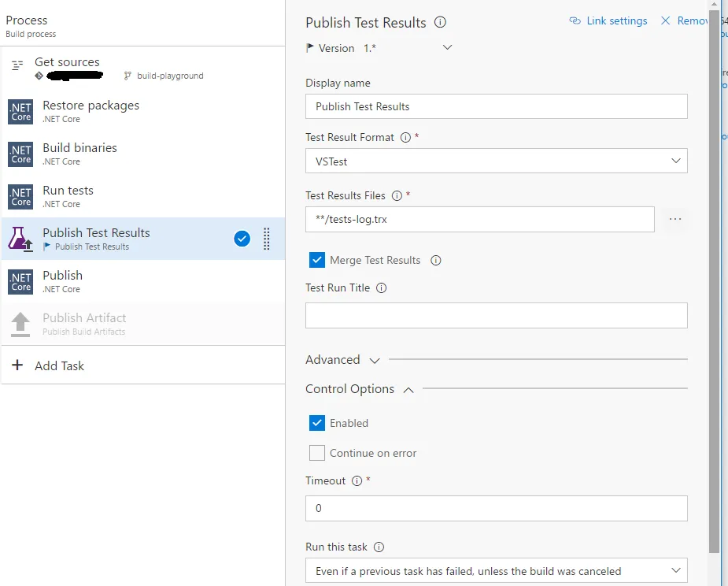This screenshot has height=586, width=728.
Task: Uncheck the Merge Test Results checkbox
Action: point(317,260)
